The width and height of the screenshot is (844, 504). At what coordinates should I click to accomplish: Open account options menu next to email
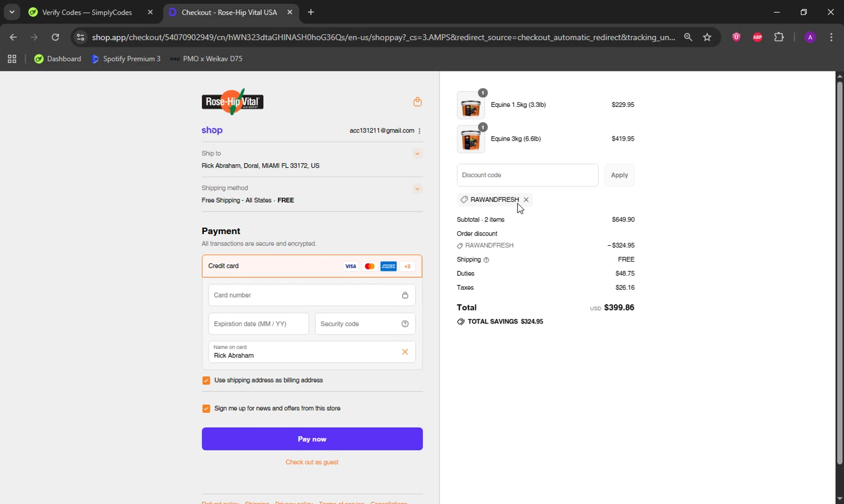(420, 131)
